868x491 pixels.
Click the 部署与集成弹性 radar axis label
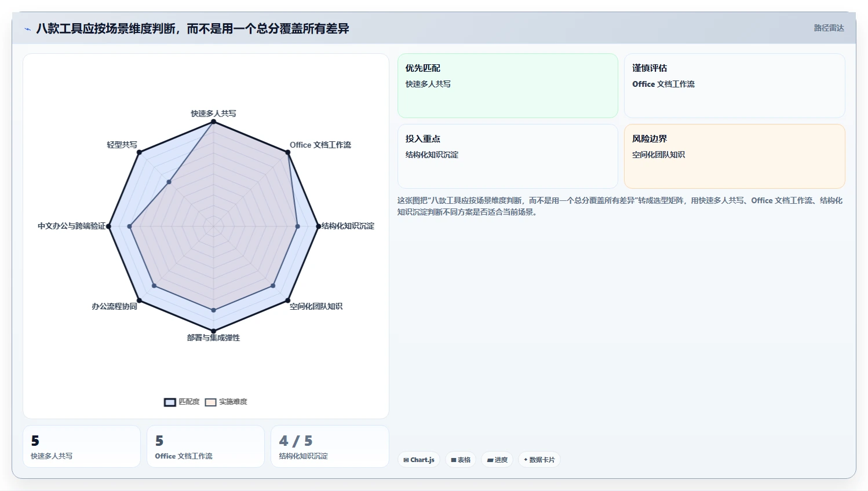click(213, 338)
